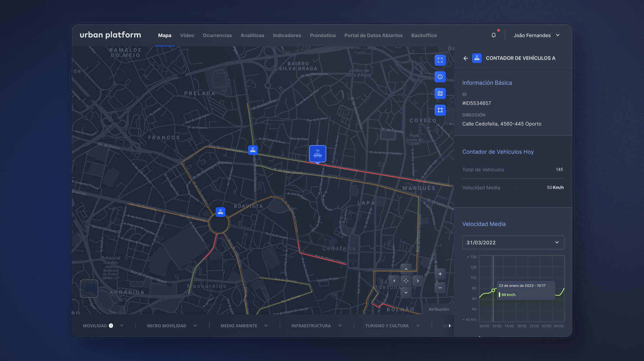Screen dimensions: 644x361
Task: Activate the area selection tool icon
Action: [440, 110]
